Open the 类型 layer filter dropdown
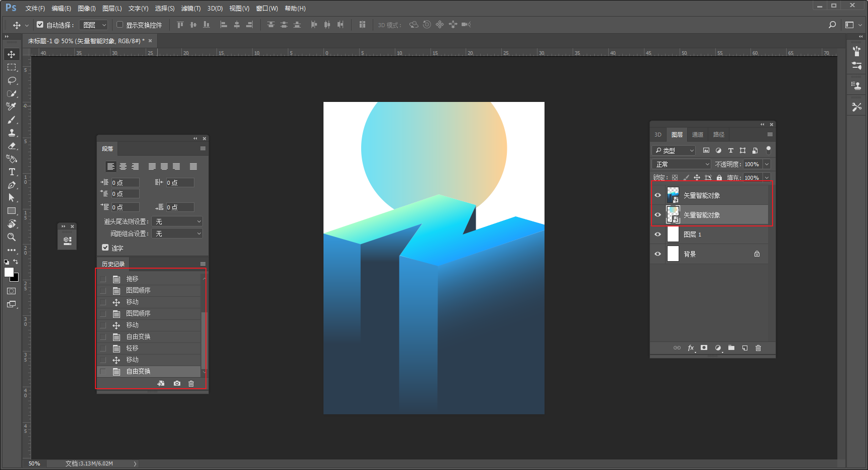This screenshot has height=470, width=868. coord(674,151)
